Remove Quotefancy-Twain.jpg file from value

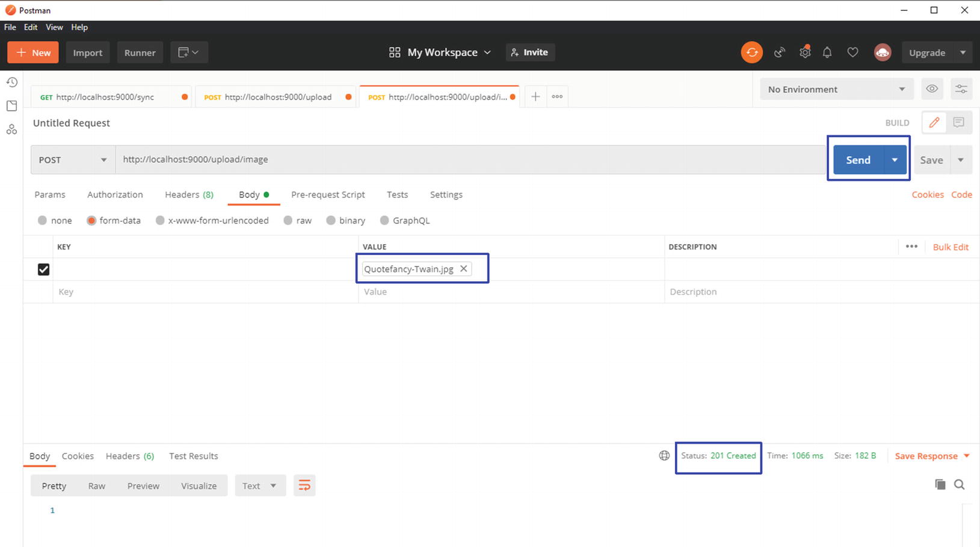point(463,269)
